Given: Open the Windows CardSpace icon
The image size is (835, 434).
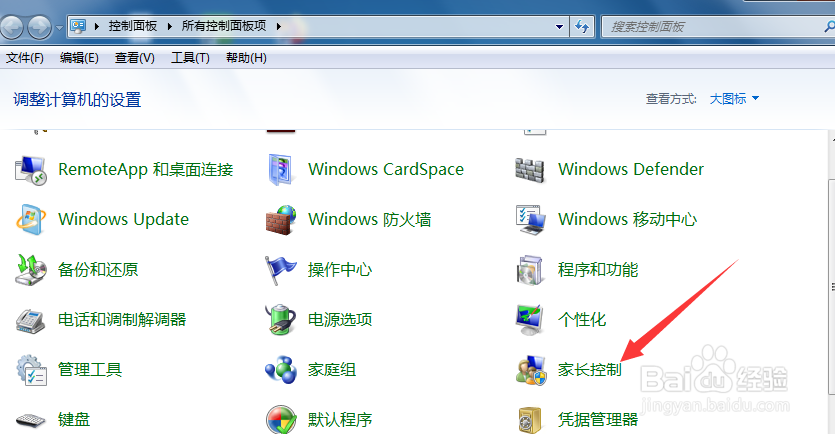Looking at the screenshot, I should point(281,170).
